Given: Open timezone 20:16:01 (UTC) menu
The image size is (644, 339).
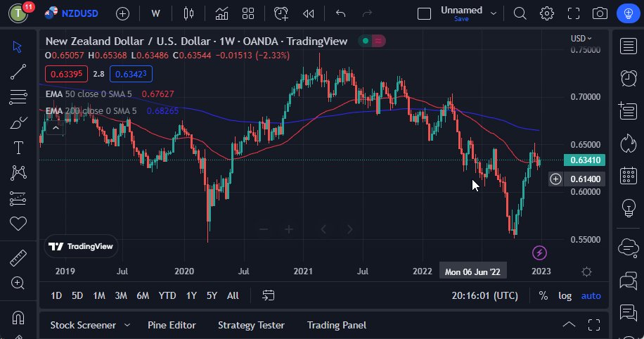Looking at the screenshot, I should (484, 296).
